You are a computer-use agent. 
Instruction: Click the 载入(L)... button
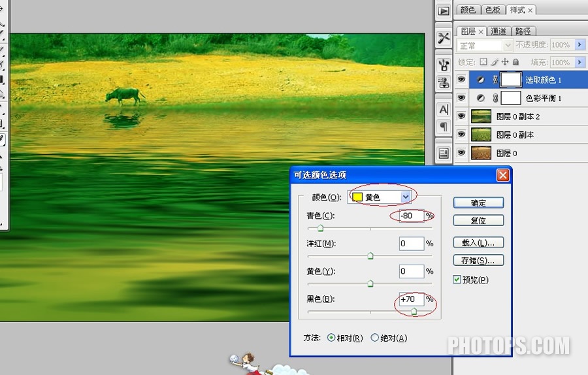pyautogui.click(x=478, y=242)
